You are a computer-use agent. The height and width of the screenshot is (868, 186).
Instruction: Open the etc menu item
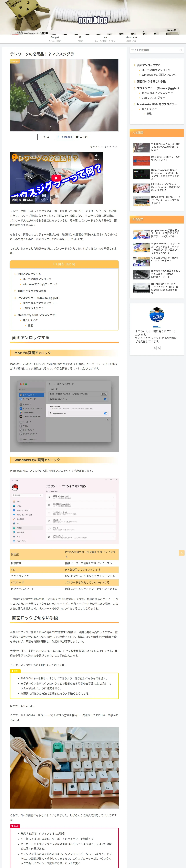[106, 39]
